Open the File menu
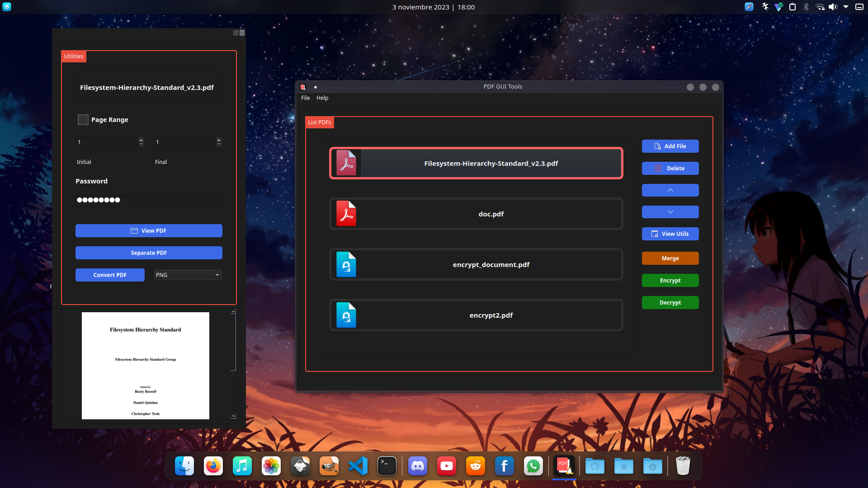This screenshot has height=488, width=868. 306,98
